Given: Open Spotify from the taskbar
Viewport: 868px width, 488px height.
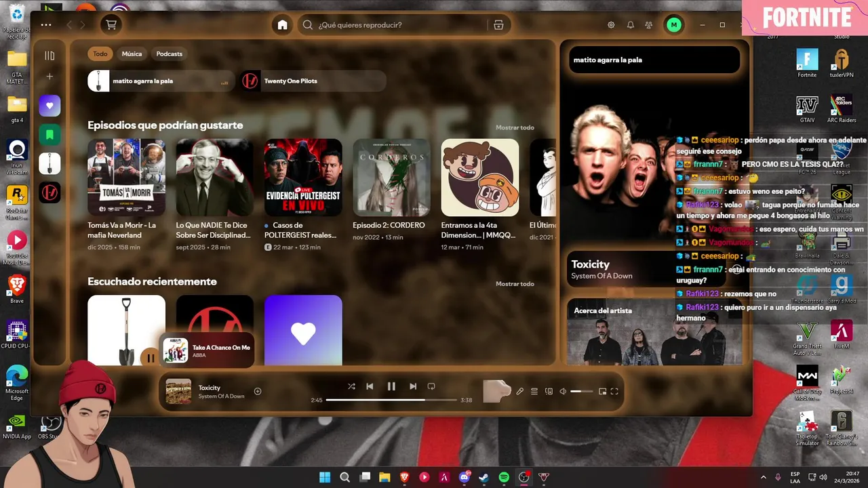Looking at the screenshot, I should click(504, 477).
